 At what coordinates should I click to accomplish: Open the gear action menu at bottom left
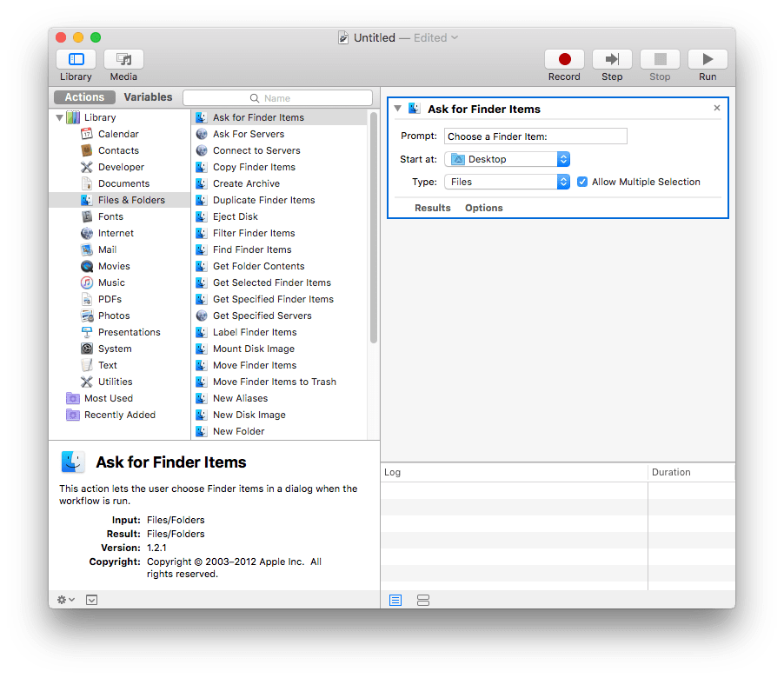(x=63, y=599)
